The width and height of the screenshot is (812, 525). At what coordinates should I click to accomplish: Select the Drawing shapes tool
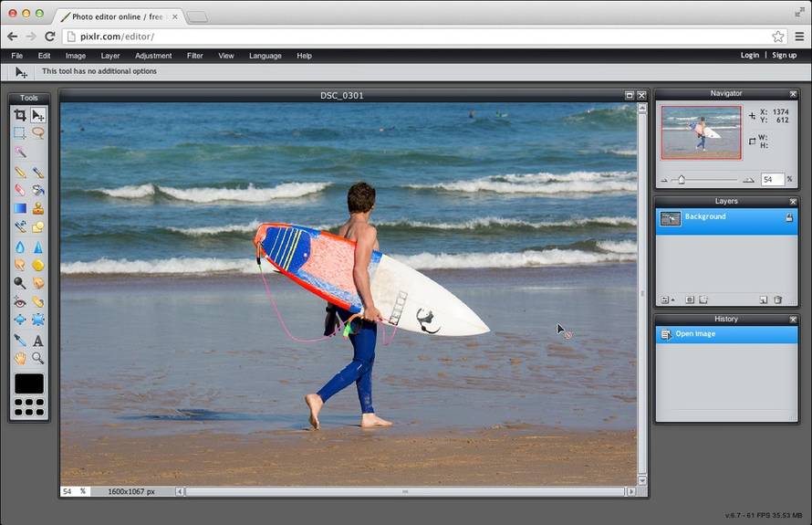coord(37,226)
